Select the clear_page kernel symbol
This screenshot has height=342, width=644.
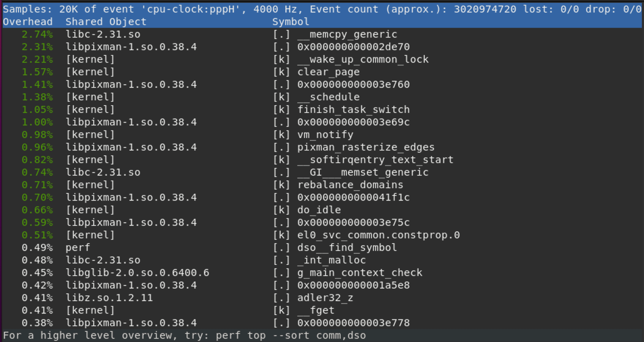pos(328,72)
